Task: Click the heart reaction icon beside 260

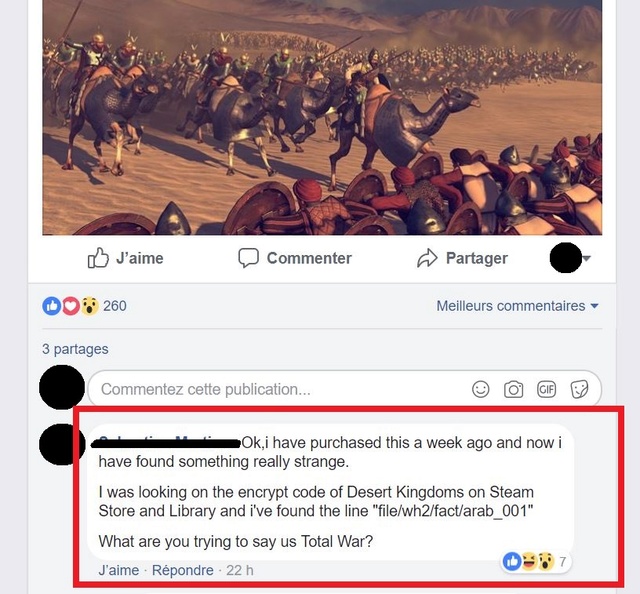Action: [71, 306]
